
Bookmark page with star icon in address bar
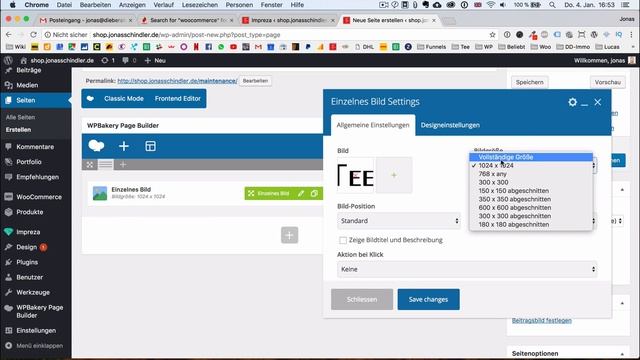coord(493,35)
